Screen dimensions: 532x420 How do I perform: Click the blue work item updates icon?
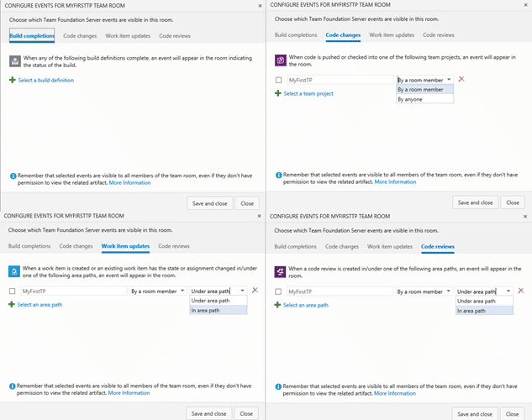[14, 271]
